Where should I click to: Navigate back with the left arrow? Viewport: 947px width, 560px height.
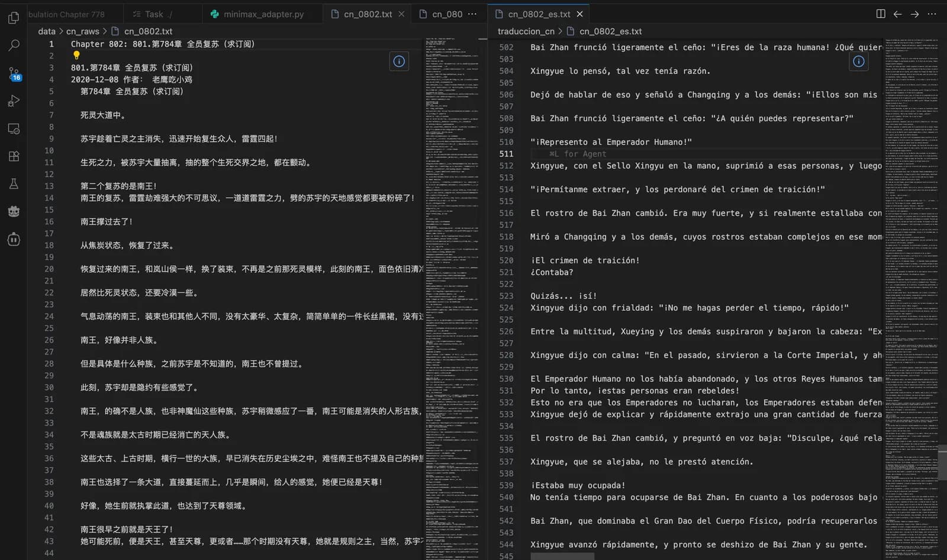coord(897,14)
